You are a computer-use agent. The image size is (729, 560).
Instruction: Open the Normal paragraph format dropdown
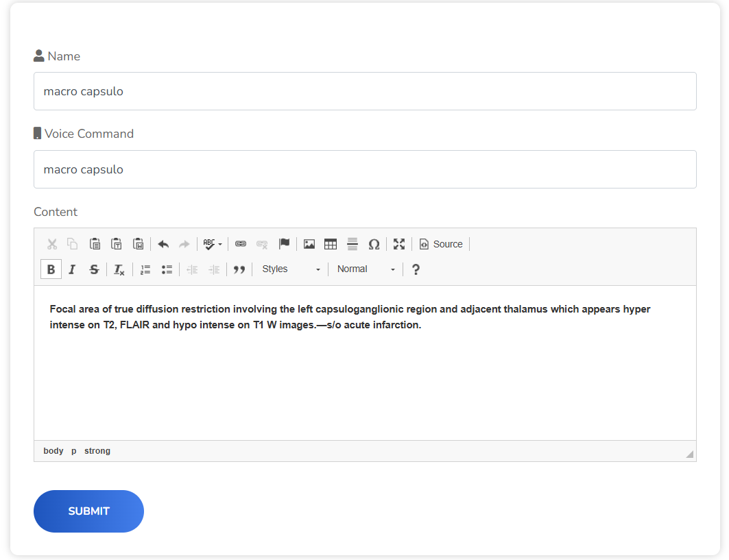coord(366,269)
